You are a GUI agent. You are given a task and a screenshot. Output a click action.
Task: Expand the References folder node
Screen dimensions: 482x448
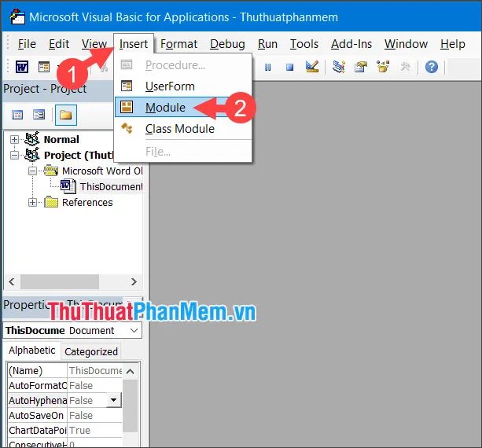coord(32,202)
